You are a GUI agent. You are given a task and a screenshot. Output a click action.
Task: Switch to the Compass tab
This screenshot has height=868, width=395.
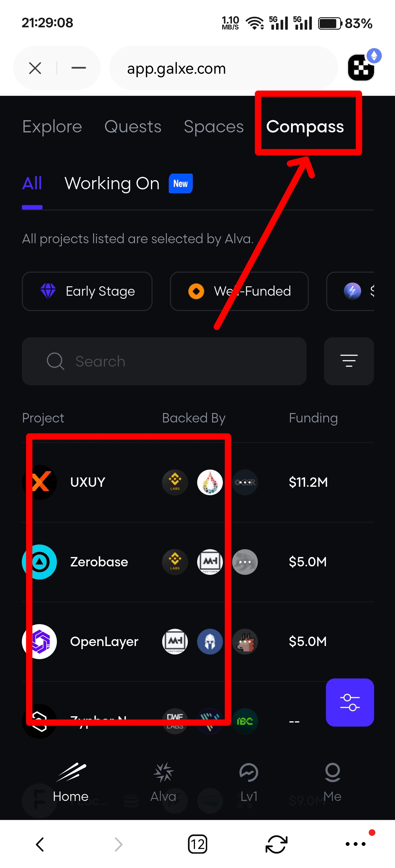(x=305, y=127)
